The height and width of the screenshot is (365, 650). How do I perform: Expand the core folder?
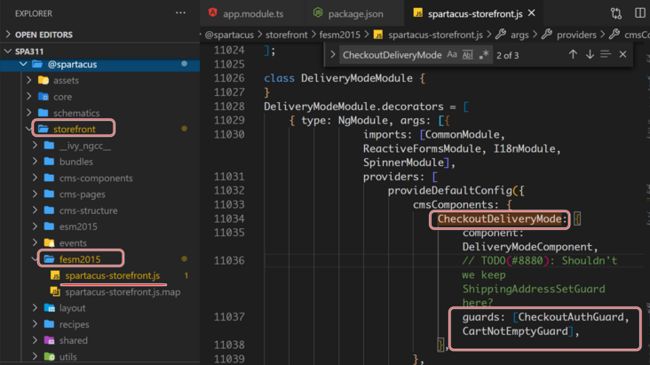pyautogui.click(x=29, y=97)
